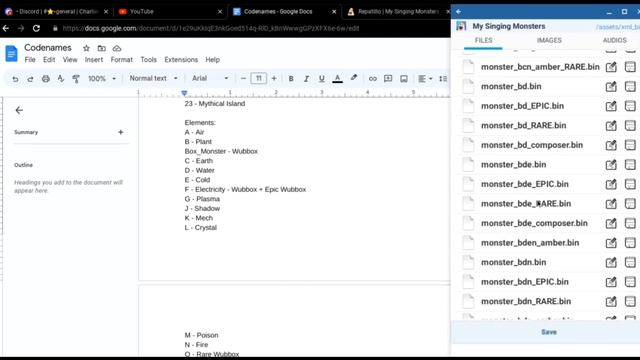The image size is (640, 360).
Task: Toggle underline formatting
Action: point(322,79)
